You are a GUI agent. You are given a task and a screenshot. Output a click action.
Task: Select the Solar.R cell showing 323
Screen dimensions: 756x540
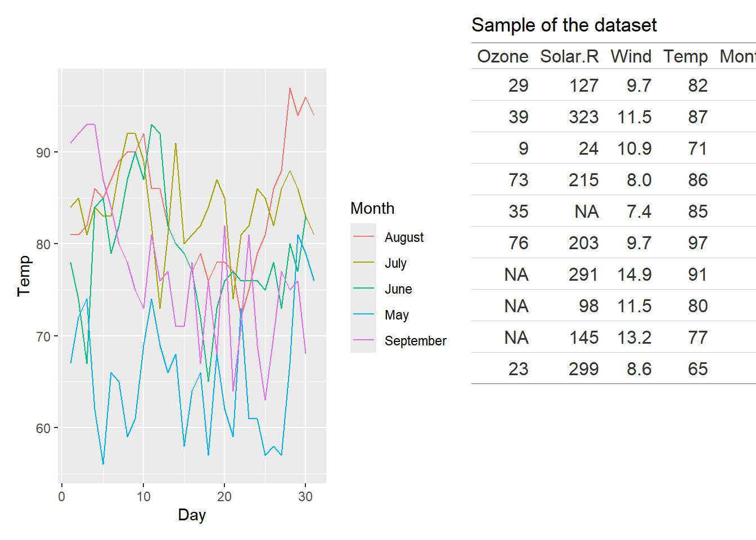[x=583, y=117]
